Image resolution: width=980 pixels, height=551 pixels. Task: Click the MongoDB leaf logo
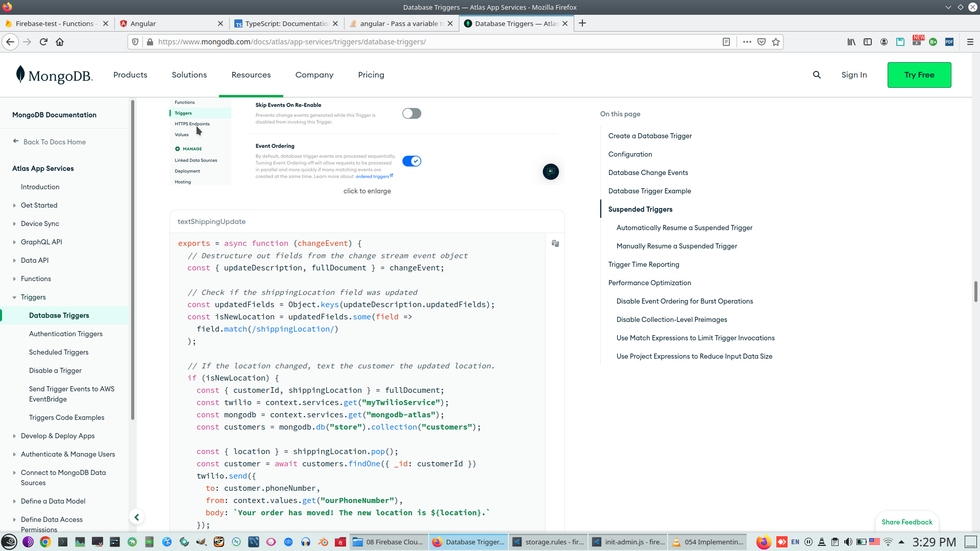(20, 74)
